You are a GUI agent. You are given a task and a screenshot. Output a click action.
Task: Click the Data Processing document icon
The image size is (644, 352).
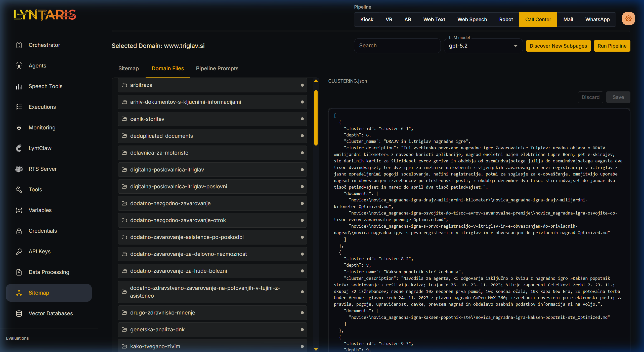19,272
